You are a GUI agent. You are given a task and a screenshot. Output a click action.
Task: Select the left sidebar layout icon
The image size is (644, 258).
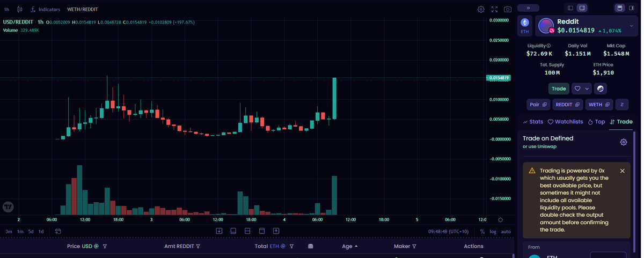[x=570, y=8]
